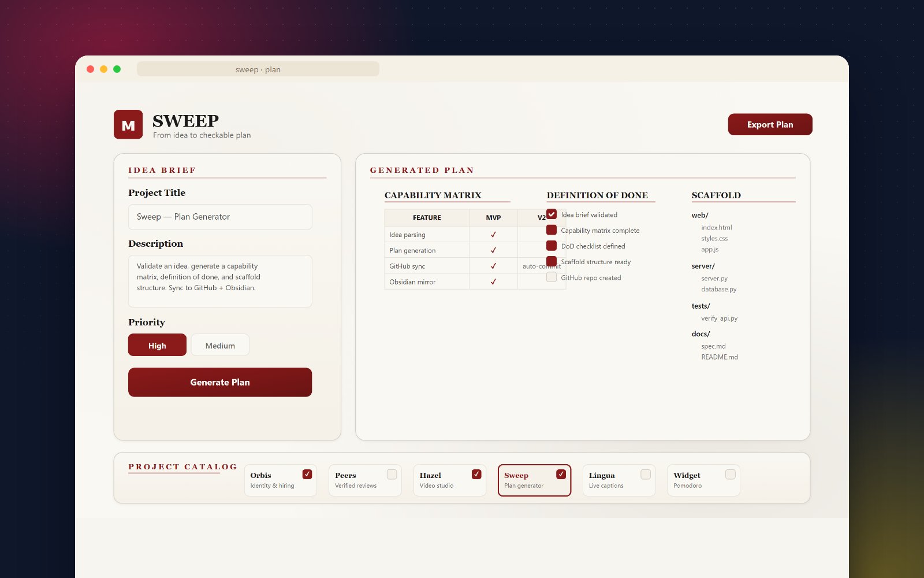Image resolution: width=924 pixels, height=578 pixels.
Task: Select the web/ folder in scaffold
Action: 700,215
